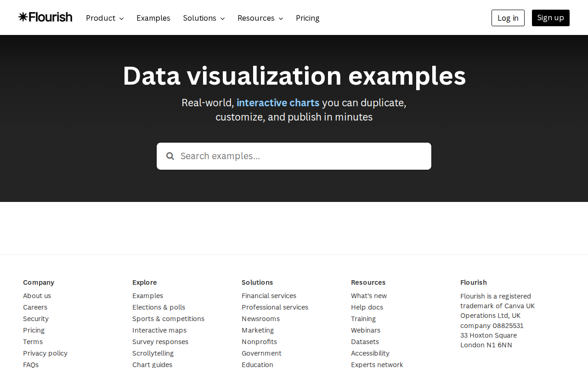The width and height of the screenshot is (588, 368).
Task: Open the About us footer link
Action: pos(37,296)
